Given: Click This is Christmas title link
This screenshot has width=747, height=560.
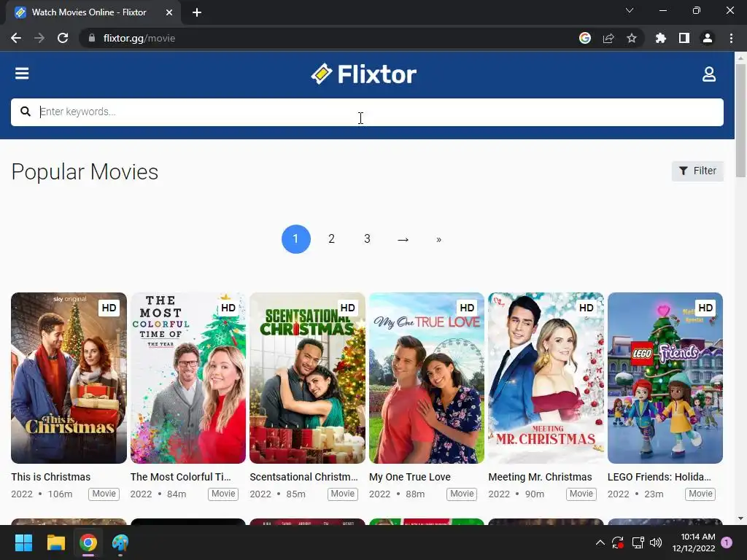Looking at the screenshot, I should point(50,477).
